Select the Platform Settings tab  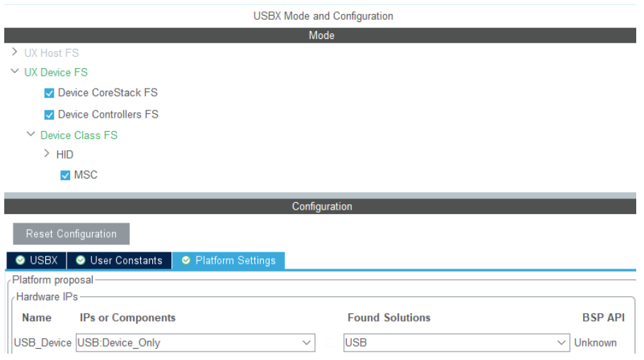229,261
